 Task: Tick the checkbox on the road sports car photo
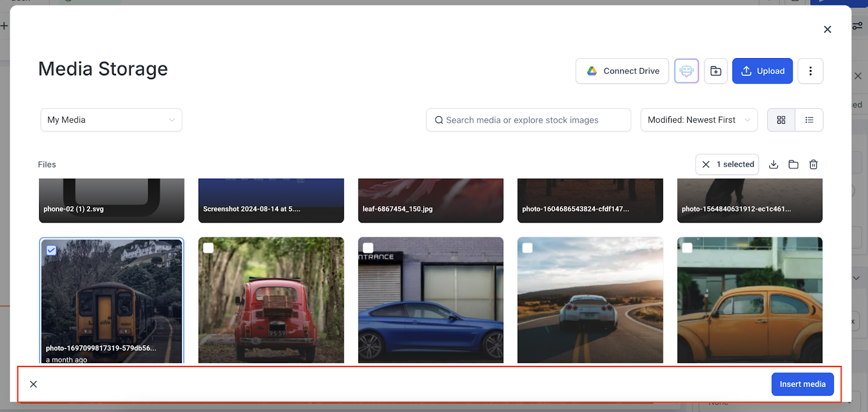tap(527, 248)
